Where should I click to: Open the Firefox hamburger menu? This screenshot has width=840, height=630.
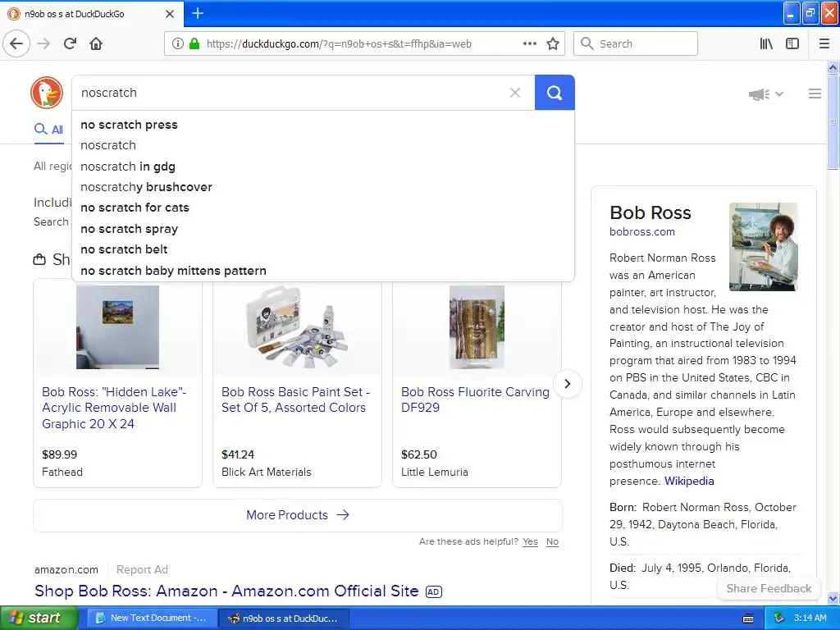[x=824, y=44]
